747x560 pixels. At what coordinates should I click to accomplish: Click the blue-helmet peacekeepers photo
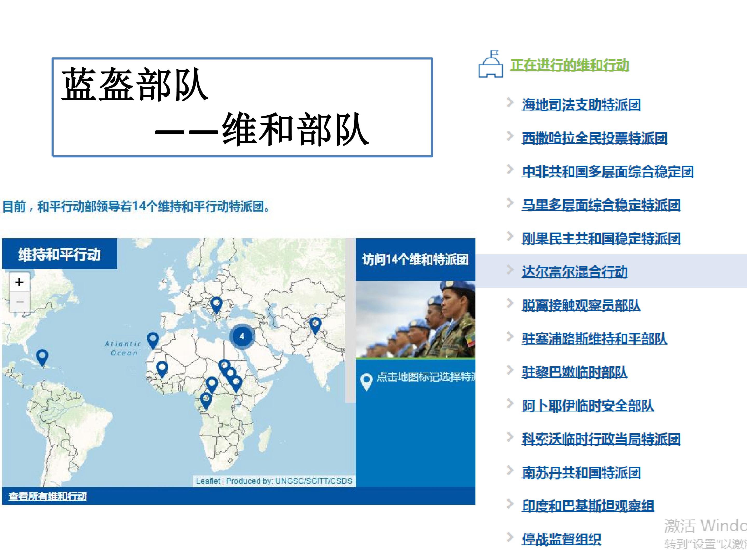click(415, 319)
